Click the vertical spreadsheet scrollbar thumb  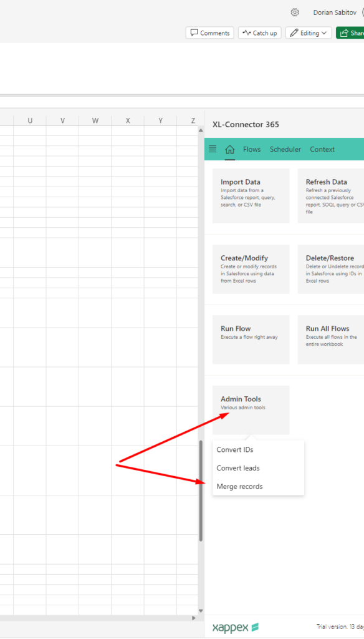[201, 490]
